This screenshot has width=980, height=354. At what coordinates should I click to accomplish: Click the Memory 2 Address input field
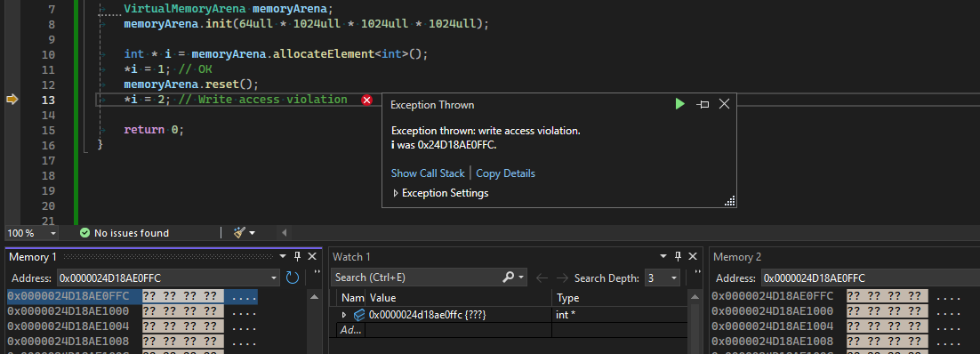870,278
